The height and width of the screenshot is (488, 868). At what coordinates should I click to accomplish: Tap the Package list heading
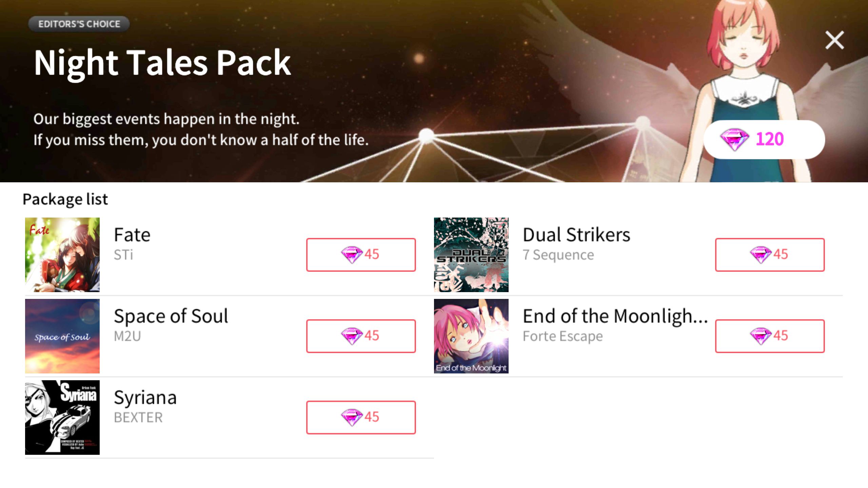pyautogui.click(x=65, y=199)
